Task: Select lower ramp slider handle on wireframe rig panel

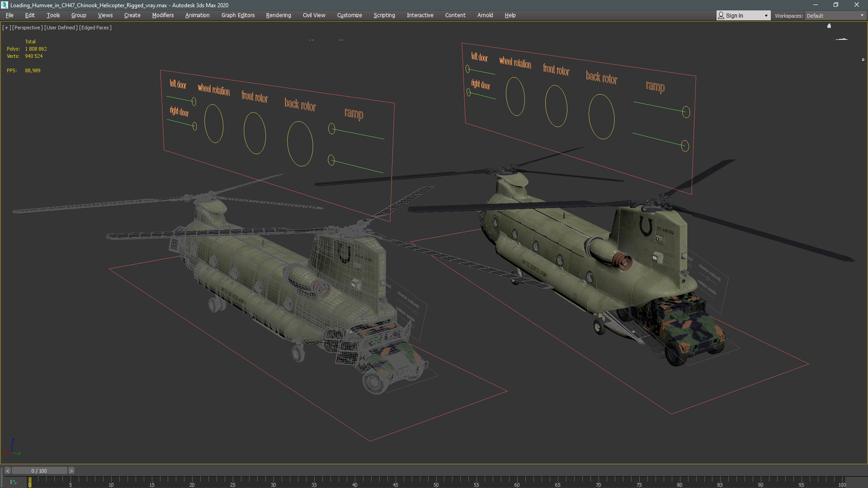Action: point(331,160)
